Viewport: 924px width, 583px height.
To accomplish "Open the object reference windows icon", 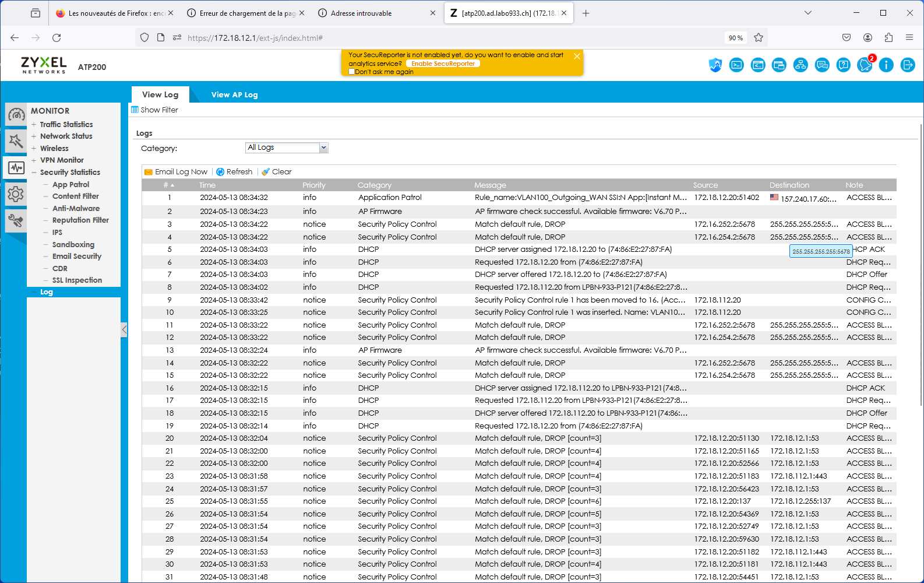I will coord(779,65).
